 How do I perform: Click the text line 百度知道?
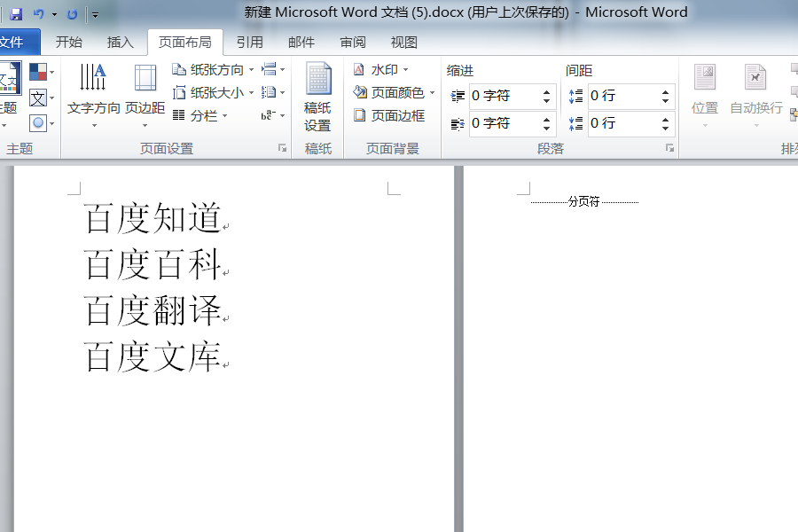coord(153,218)
